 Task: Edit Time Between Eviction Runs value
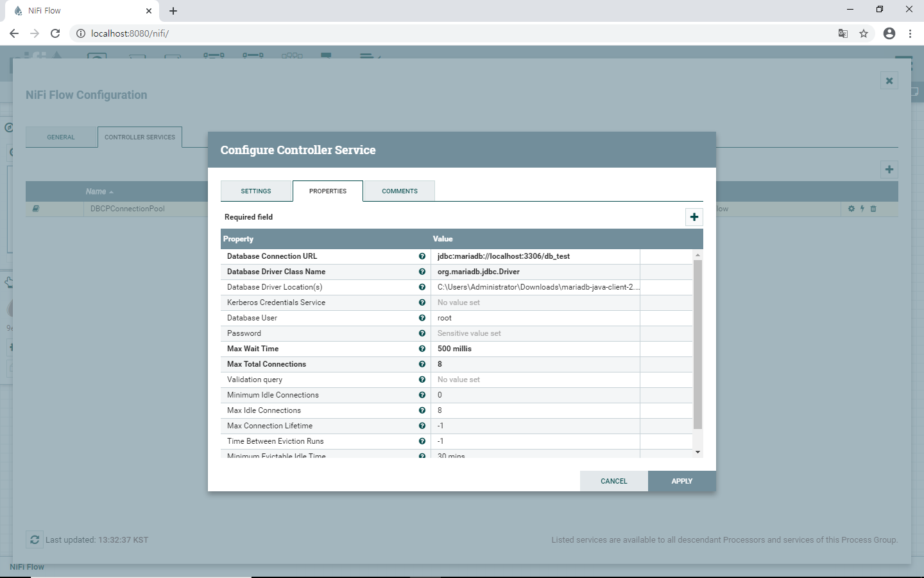(x=536, y=441)
